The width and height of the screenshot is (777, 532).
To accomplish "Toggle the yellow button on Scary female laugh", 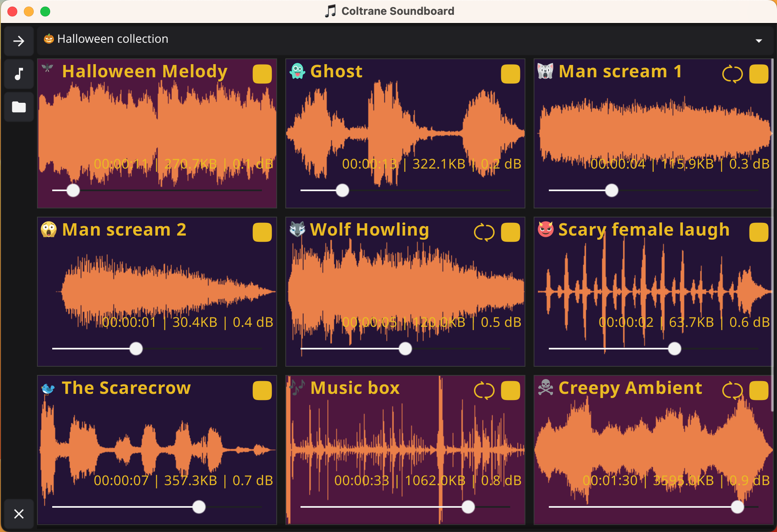I will tap(758, 232).
